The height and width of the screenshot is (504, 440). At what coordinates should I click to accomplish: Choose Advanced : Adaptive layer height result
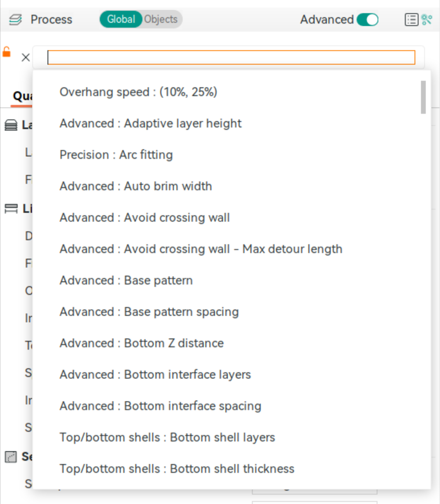[x=150, y=123]
